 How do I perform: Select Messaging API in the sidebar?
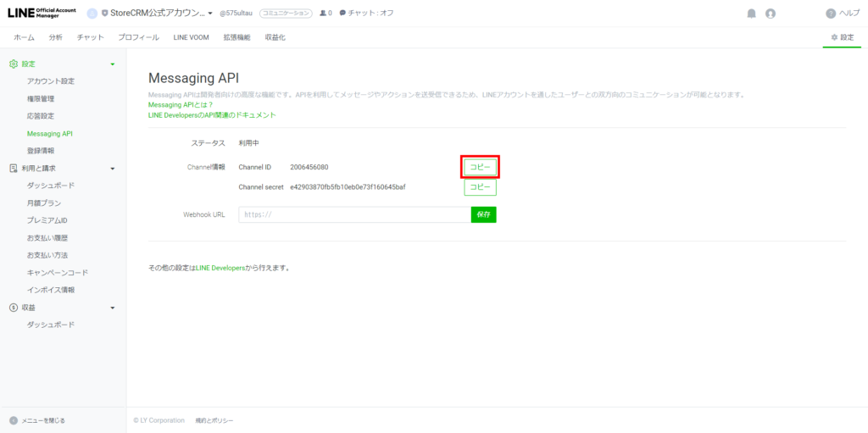point(50,133)
